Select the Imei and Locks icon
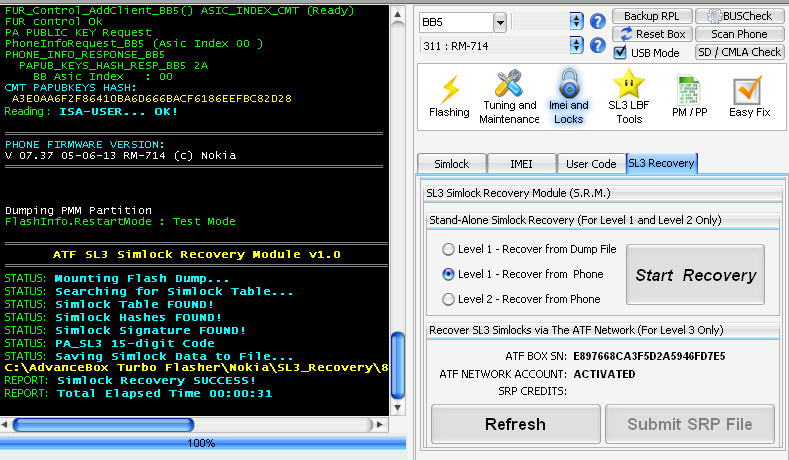The width and height of the screenshot is (789, 460). point(568,96)
